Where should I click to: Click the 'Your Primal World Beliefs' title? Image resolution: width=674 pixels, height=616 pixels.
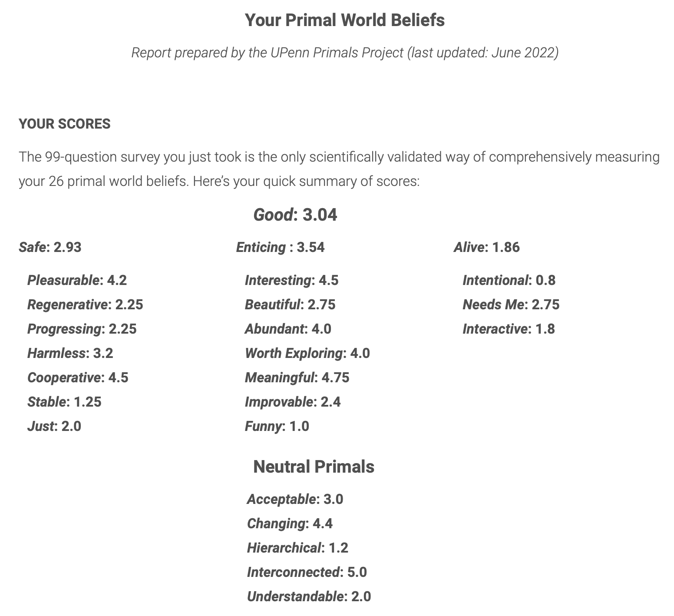tap(344, 20)
